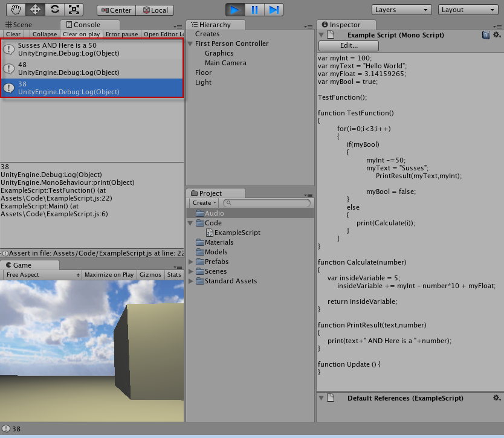Open the Layers dropdown
This screenshot has width=504, height=438.
pos(401,9)
